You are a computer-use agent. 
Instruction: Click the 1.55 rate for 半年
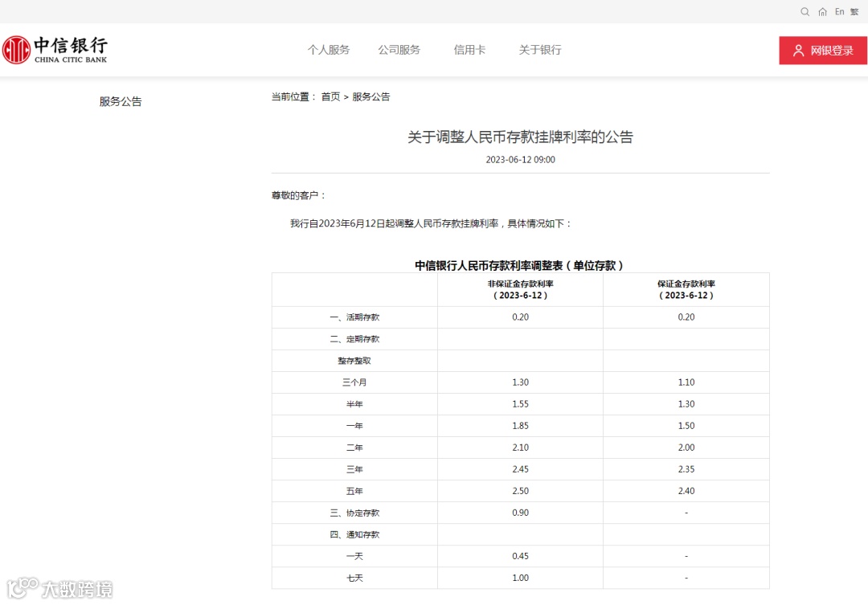pyautogui.click(x=520, y=404)
